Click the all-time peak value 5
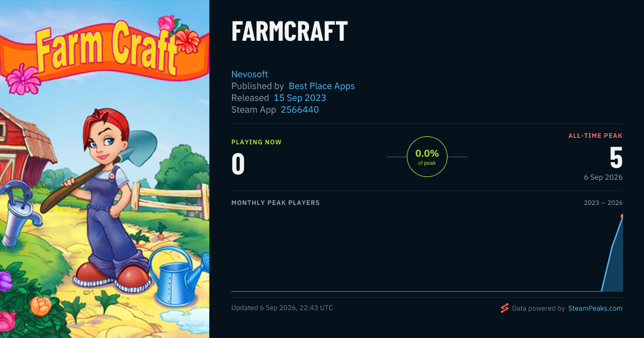The width and height of the screenshot is (644, 338). click(x=616, y=158)
